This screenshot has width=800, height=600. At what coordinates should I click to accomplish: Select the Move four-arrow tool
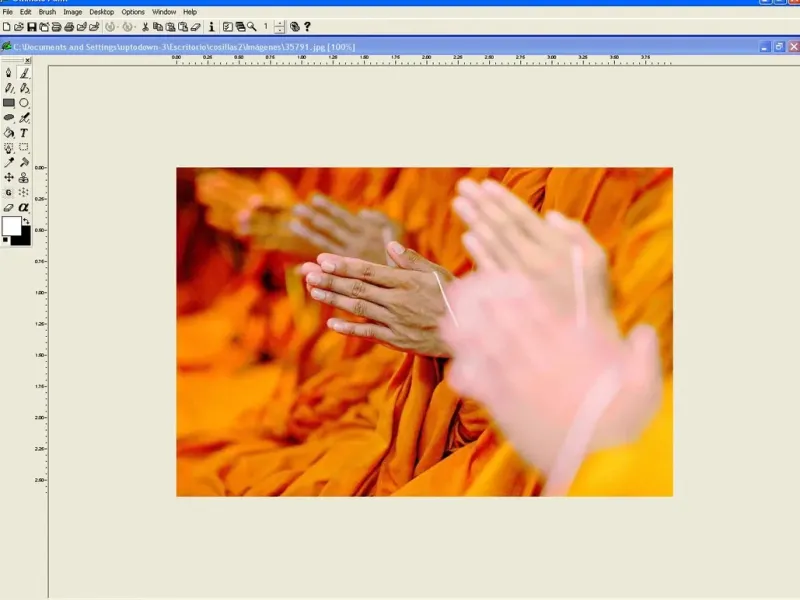click(x=9, y=178)
